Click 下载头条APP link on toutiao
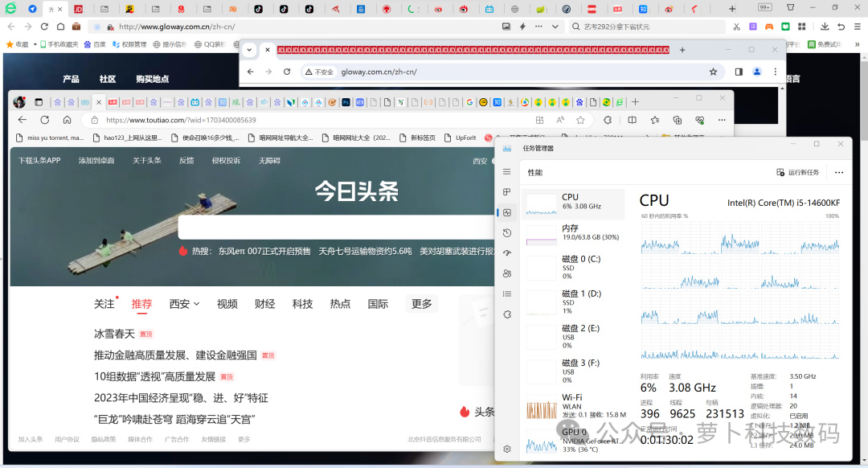The height and width of the screenshot is (468, 868). [39, 161]
